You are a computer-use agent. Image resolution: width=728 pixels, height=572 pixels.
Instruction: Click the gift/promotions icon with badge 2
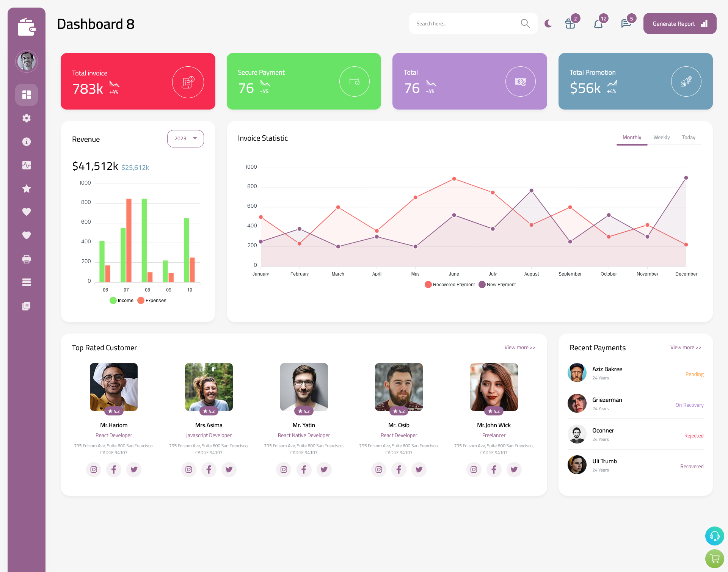(570, 24)
